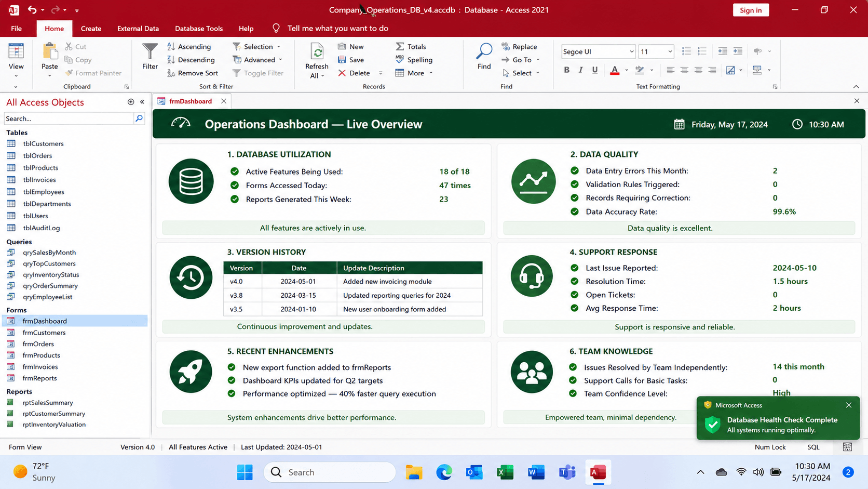Click the red font color swatch
This screenshot has height=489, width=868.
[x=615, y=70]
